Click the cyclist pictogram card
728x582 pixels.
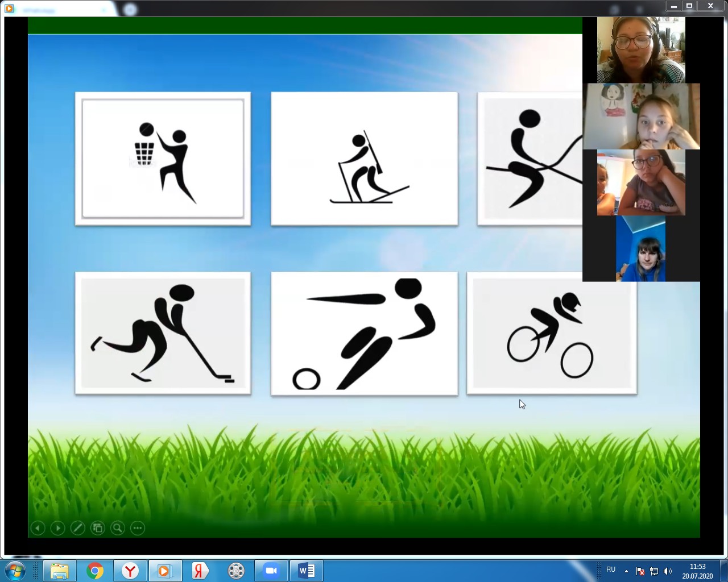(551, 333)
